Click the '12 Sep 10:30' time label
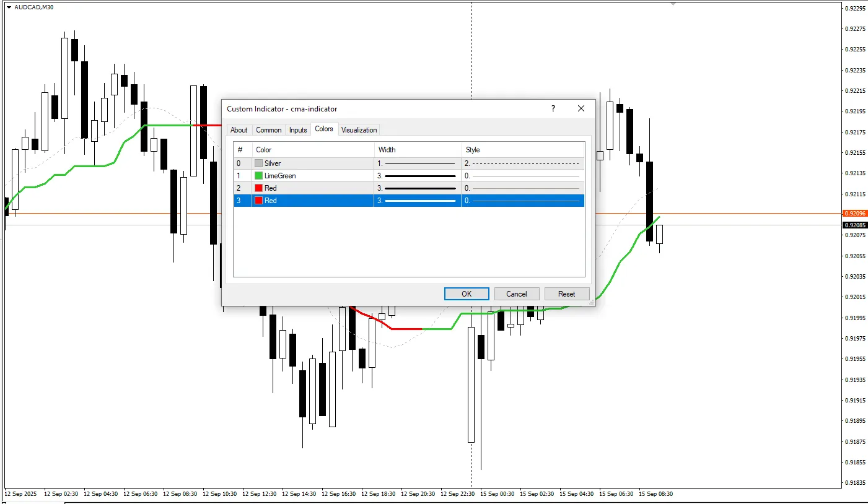868x504 pixels. [219, 494]
